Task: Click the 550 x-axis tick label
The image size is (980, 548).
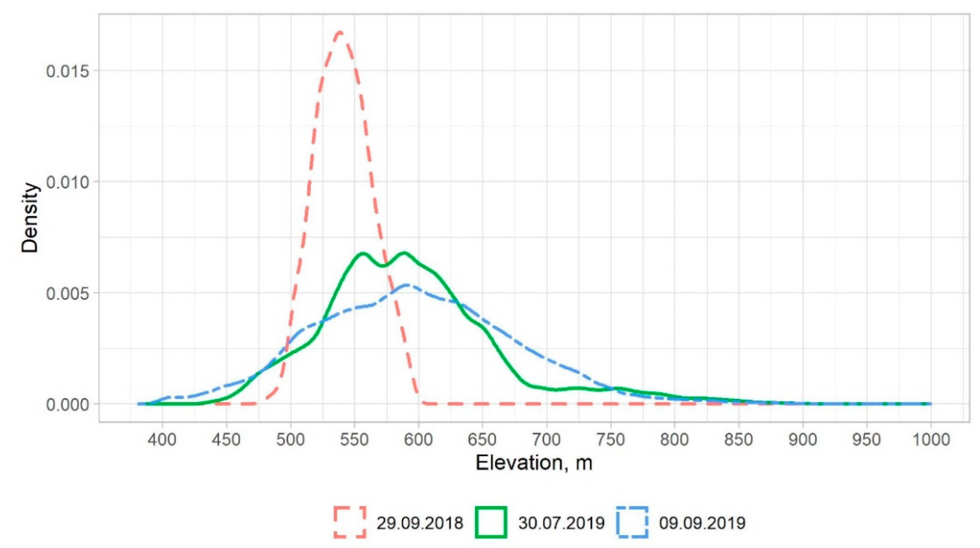Action: point(355,439)
